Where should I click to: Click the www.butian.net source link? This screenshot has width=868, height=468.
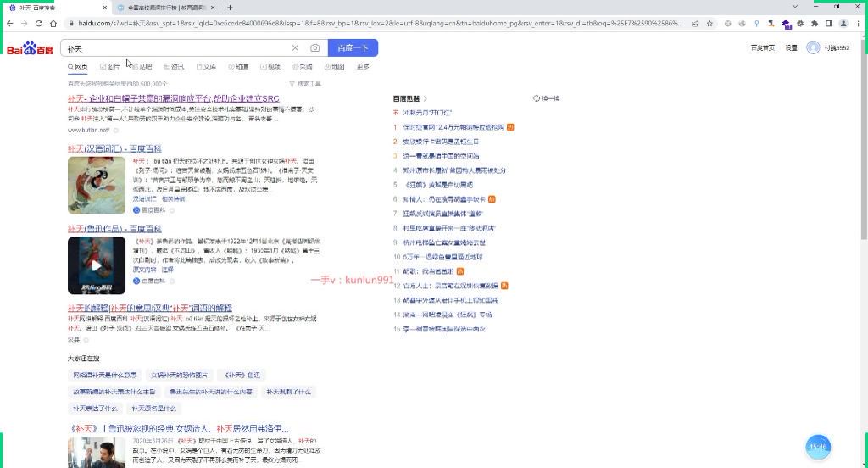tap(88, 131)
